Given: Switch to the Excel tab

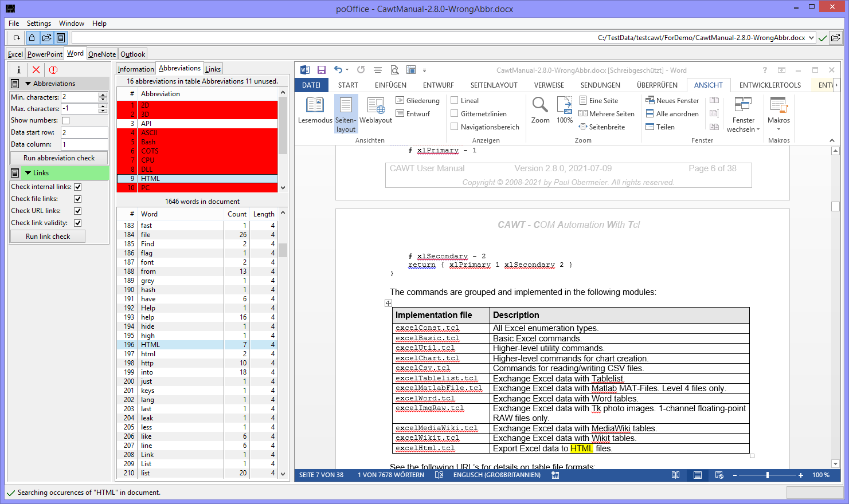Looking at the screenshot, I should click(15, 54).
